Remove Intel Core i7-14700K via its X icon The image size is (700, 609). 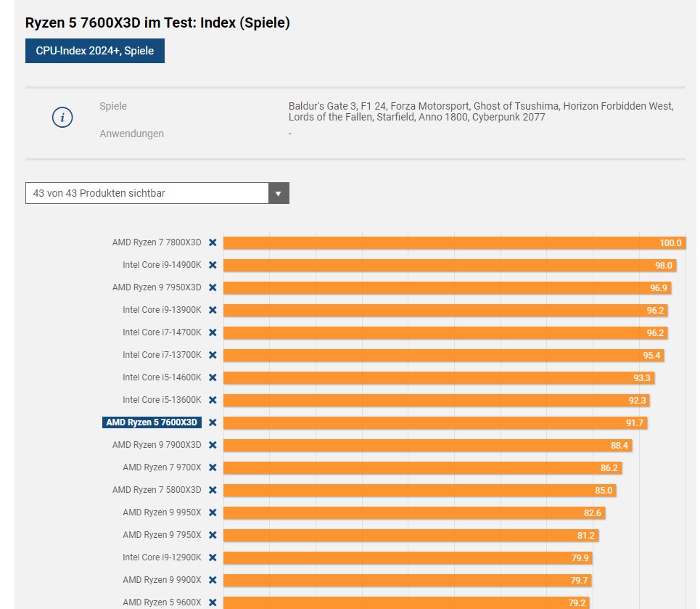[x=213, y=332]
